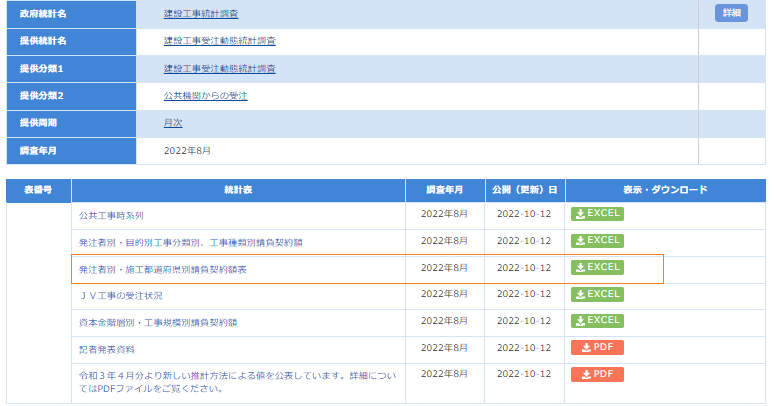Open 建設工事受注動態統計調査 link in 提供統計名 row
The height and width of the screenshot is (406, 774).
tap(220, 41)
